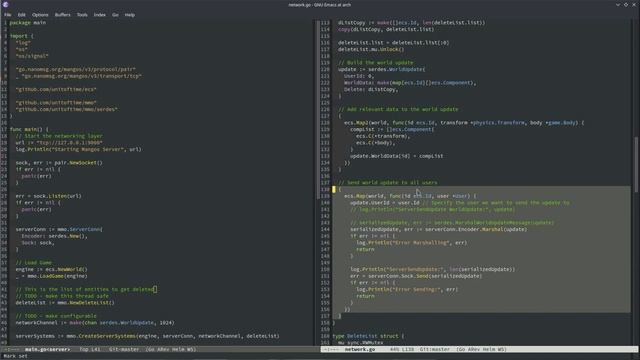Click "44% L138" position in right mode line
This screenshot has width=640, height=360.
point(402,349)
